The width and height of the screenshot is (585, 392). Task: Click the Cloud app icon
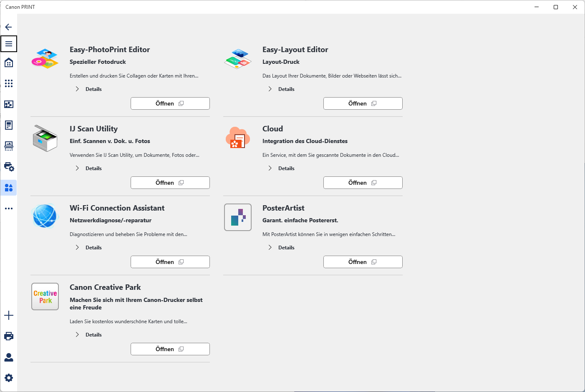tap(238, 138)
